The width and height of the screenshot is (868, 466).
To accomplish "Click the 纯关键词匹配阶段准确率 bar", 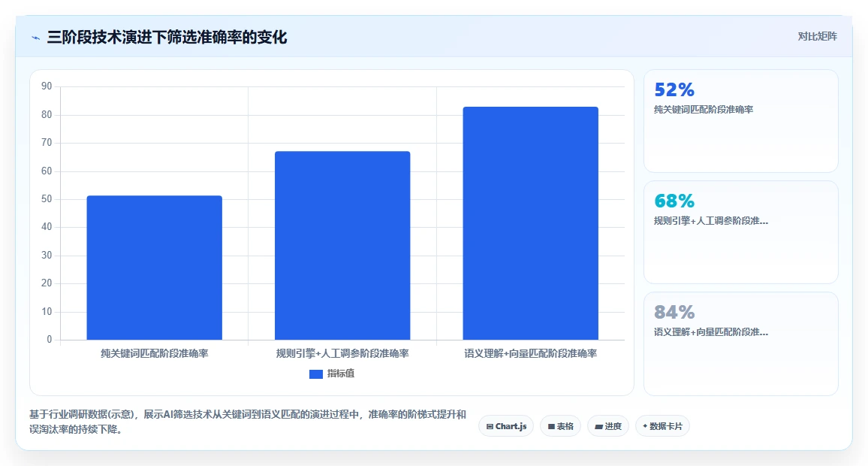I will tap(155, 268).
